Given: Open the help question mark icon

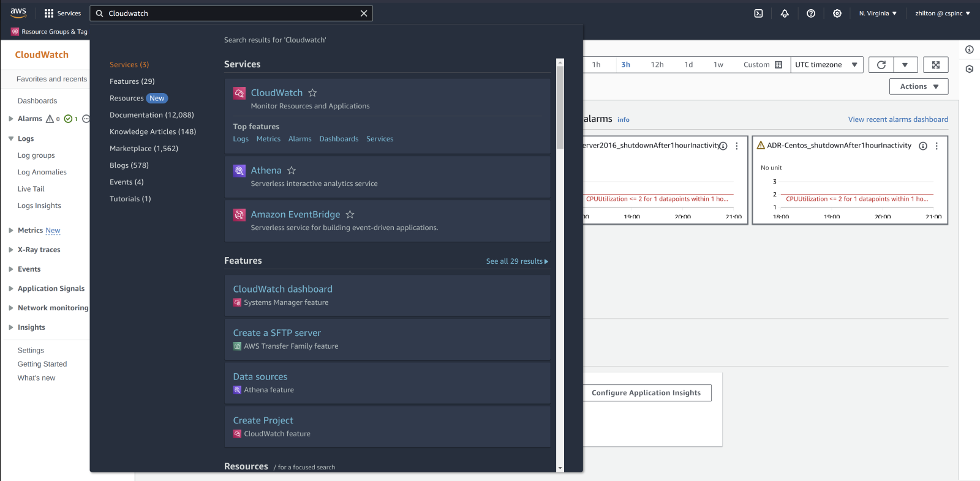Looking at the screenshot, I should [811, 13].
